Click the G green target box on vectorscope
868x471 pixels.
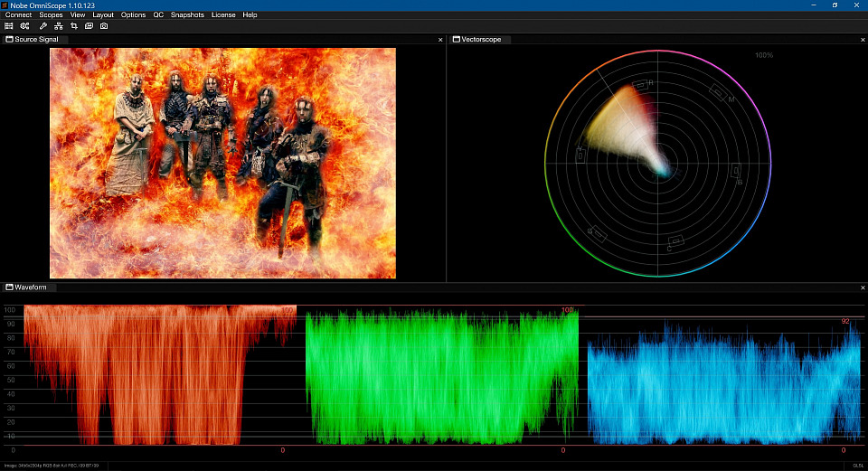tap(598, 235)
